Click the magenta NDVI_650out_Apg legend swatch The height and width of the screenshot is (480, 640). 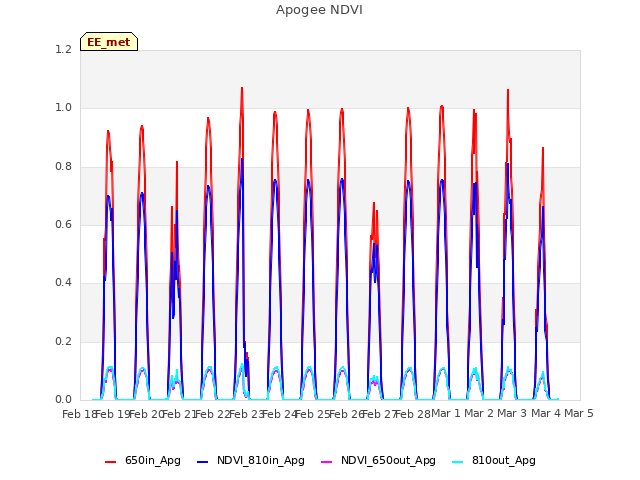pyautogui.click(x=327, y=462)
